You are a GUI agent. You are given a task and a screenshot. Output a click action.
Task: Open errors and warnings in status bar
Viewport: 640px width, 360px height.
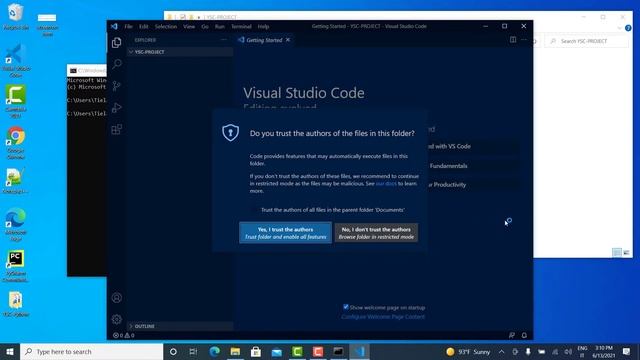click(x=123, y=335)
